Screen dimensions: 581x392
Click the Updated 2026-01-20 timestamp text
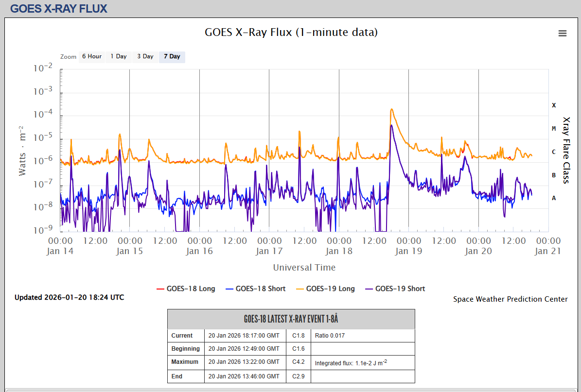69,297
